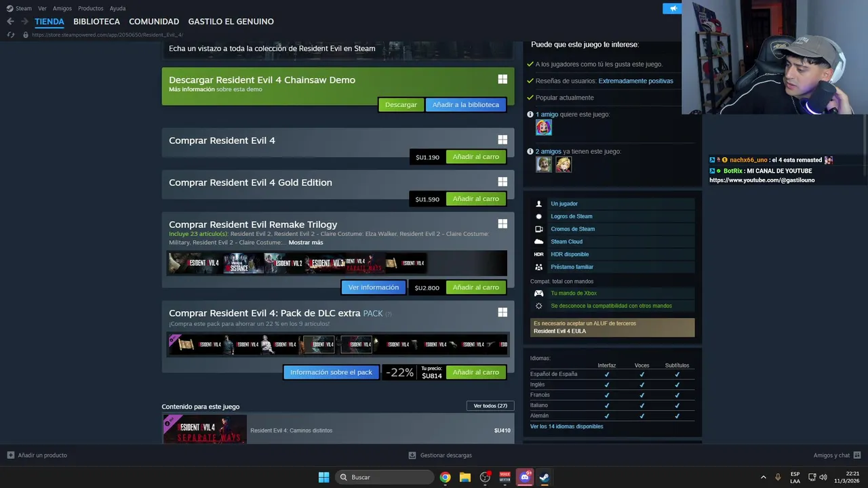This screenshot has width=868, height=488.
Task: Open Windows Start menu
Action: 324,477
